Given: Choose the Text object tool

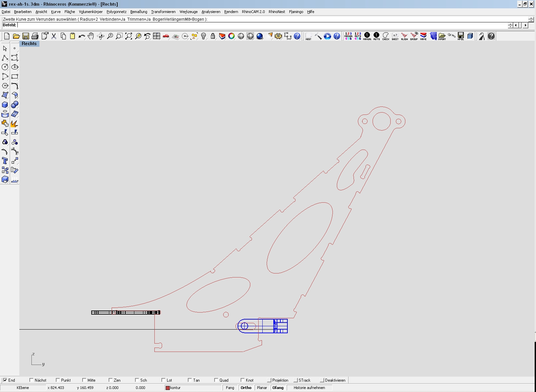Looking at the screenshot, I should click(5, 161).
